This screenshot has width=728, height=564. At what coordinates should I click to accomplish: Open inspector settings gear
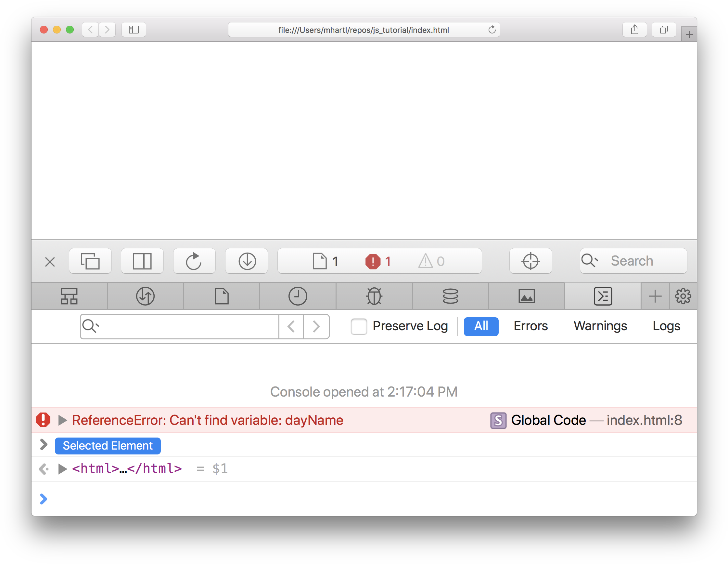coord(683,296)
